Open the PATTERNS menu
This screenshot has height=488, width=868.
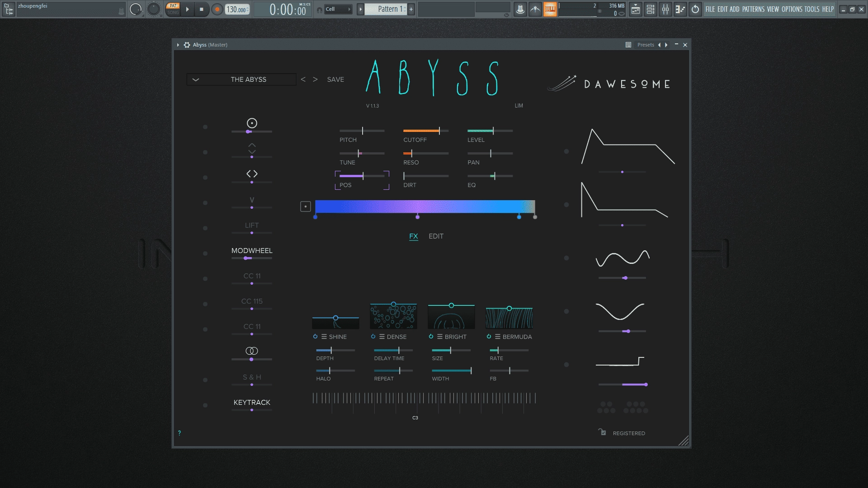pos(753,9)
